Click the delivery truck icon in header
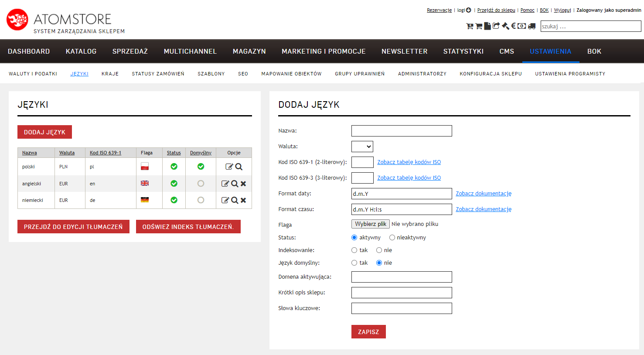644x355 pixels. click(532, 26)
